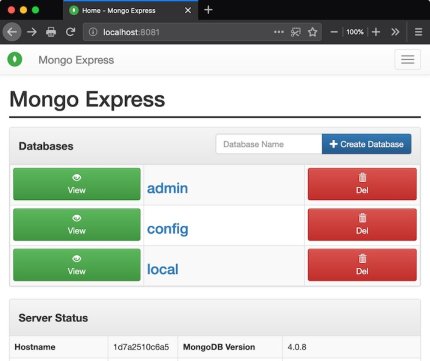Click the screenshot icon in the address bar
The height and width of the screenshot is (361, 430).
[296, 32]
